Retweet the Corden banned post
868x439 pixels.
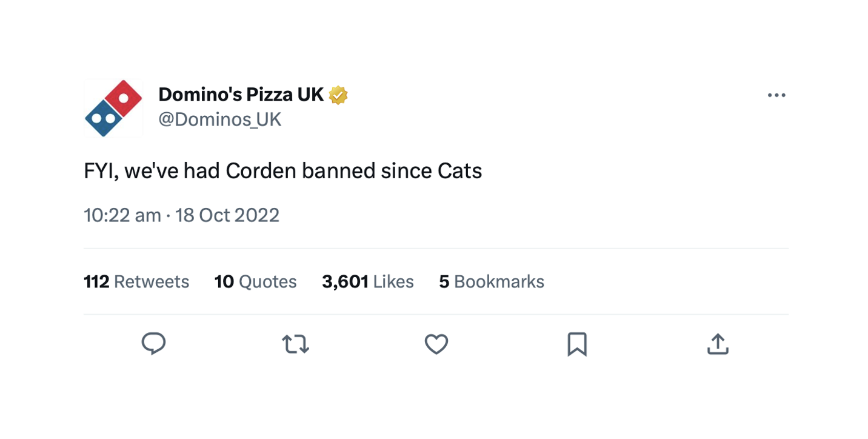click(295, 344)
